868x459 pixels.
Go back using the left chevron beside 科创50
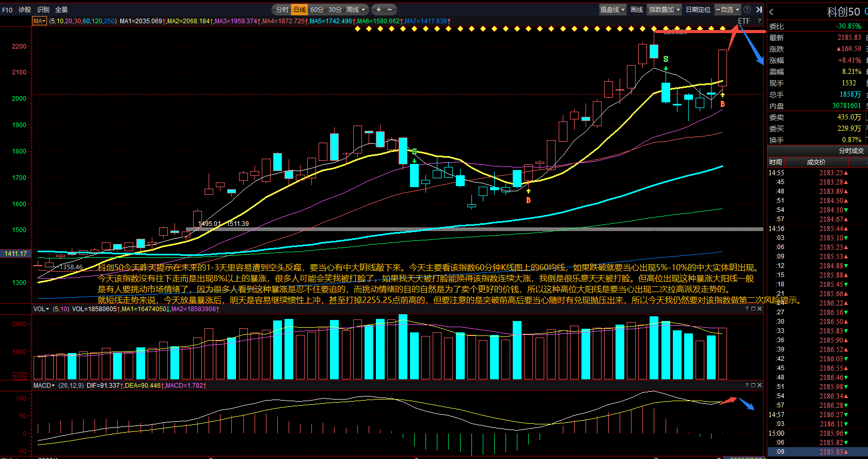coord(771,12)
